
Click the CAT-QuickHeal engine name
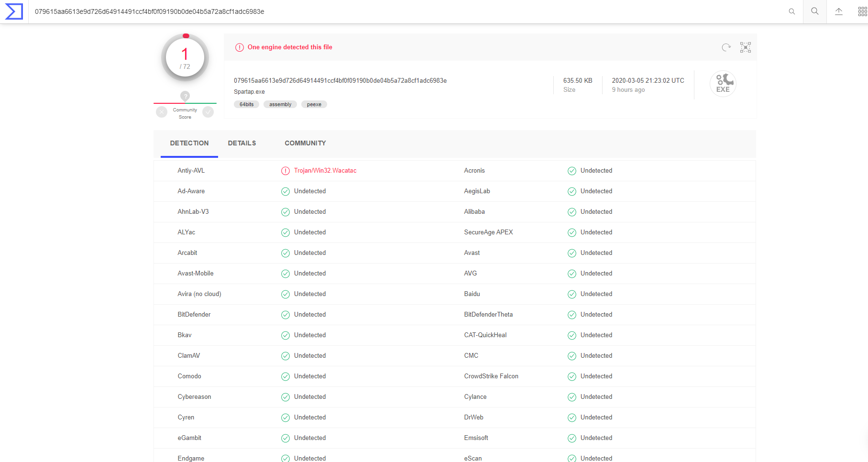(x=485, y=335)
